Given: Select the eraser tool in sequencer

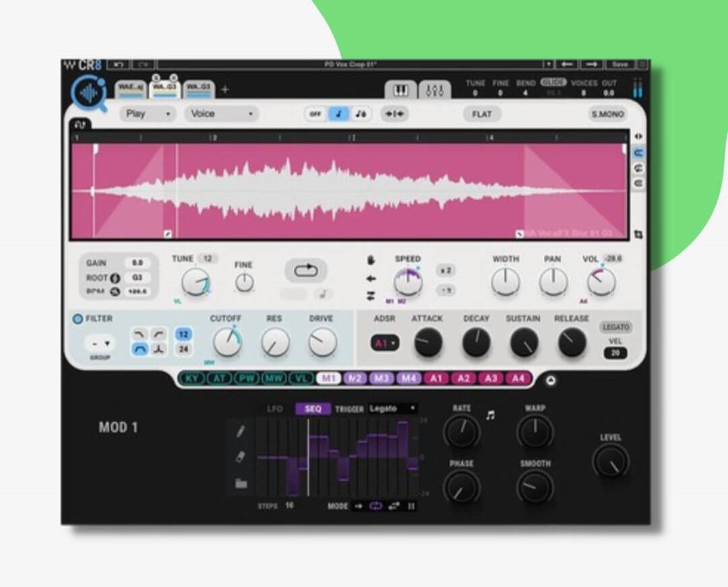Looking at the screenshot, I should (241, 458).
